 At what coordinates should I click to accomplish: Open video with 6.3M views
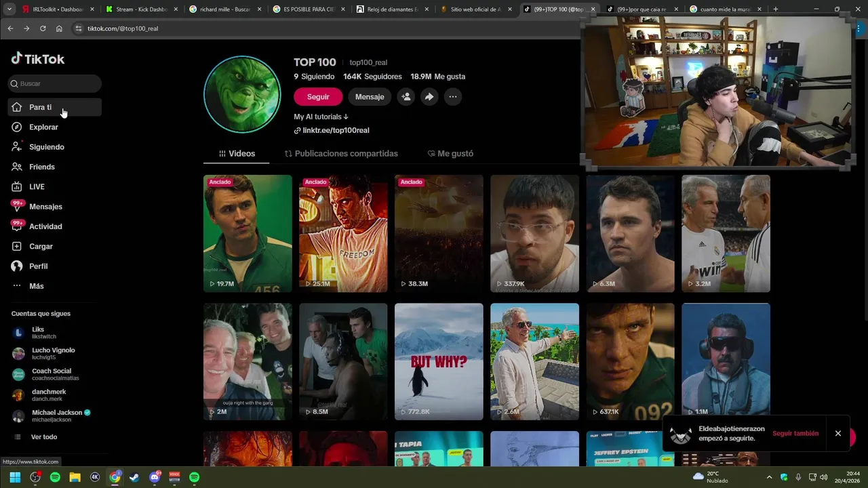pos(630,234)
